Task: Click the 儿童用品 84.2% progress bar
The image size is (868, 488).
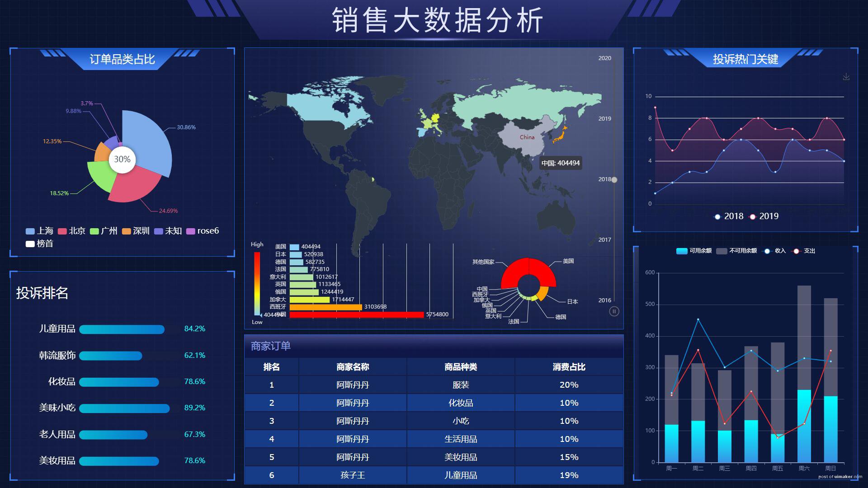Action: (122, 329)
